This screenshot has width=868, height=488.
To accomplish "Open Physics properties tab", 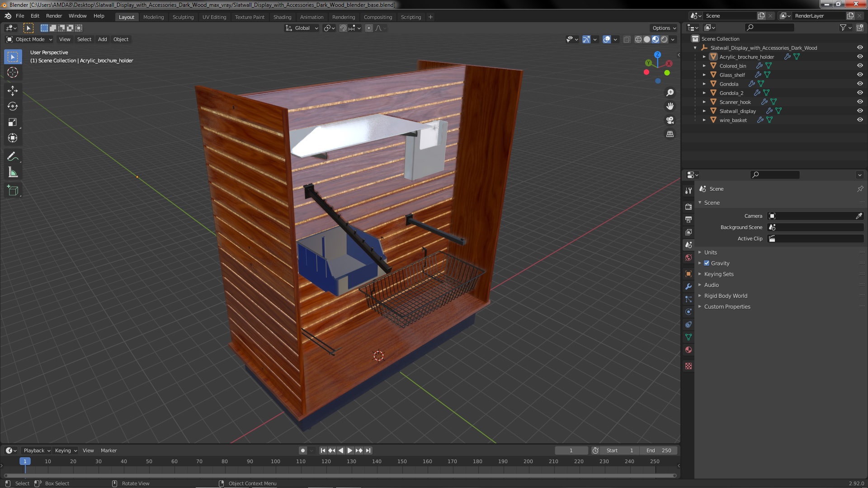I will (x=689, y=312).
